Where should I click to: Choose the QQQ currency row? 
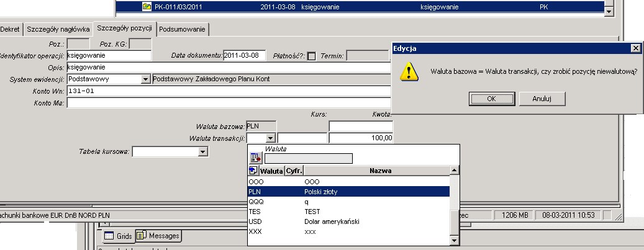pos(348,202)
